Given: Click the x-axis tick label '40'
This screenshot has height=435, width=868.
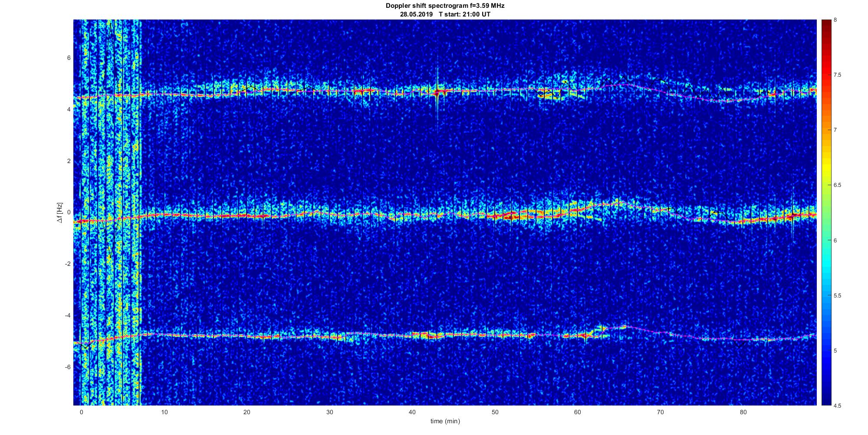Looking at the screenshot, I should 412,412.
